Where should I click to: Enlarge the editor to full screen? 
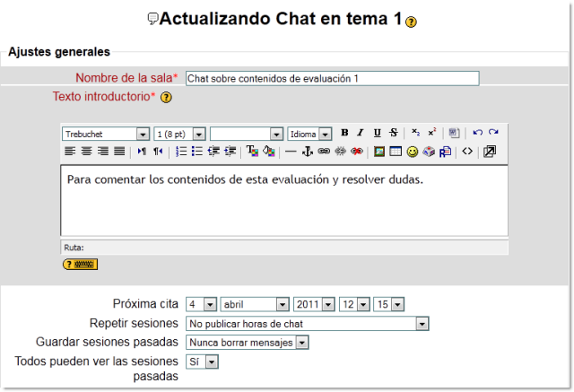tap(490, 152)
